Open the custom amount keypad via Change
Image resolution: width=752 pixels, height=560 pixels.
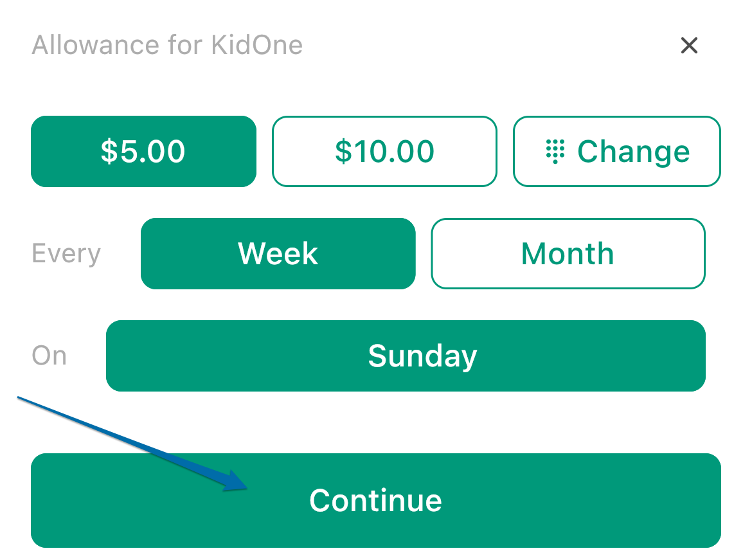[x=617, y=151]
